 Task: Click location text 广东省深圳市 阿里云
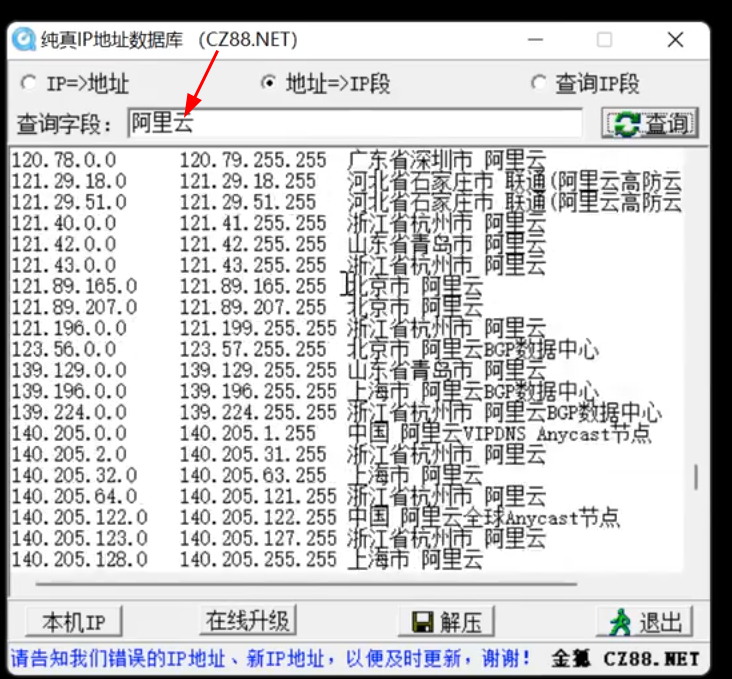coord(447,160)
